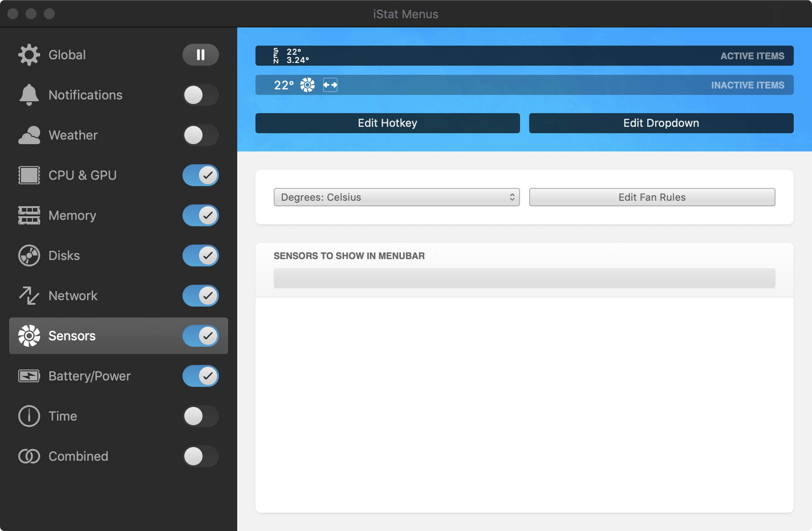Disable the Sensors toggle

201,336
